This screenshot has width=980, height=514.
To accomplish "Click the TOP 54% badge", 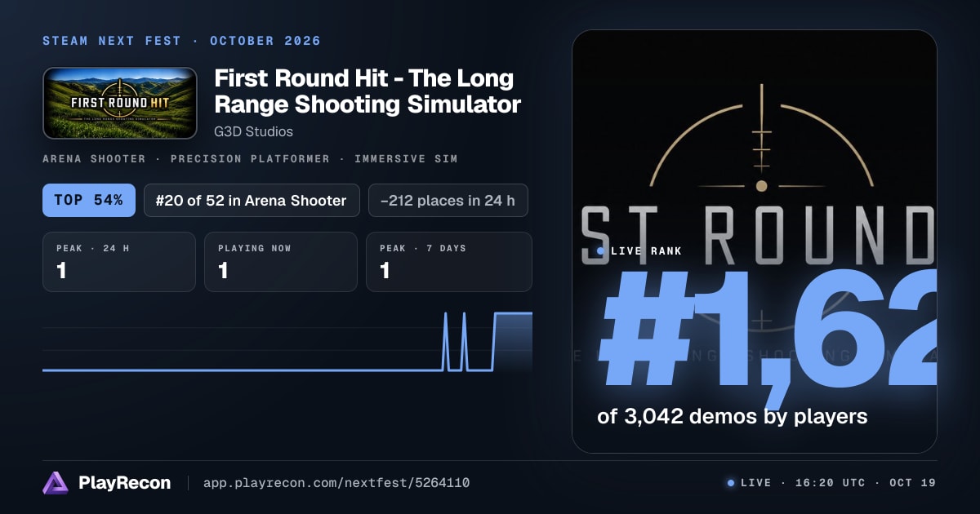I will coord(89,200).
